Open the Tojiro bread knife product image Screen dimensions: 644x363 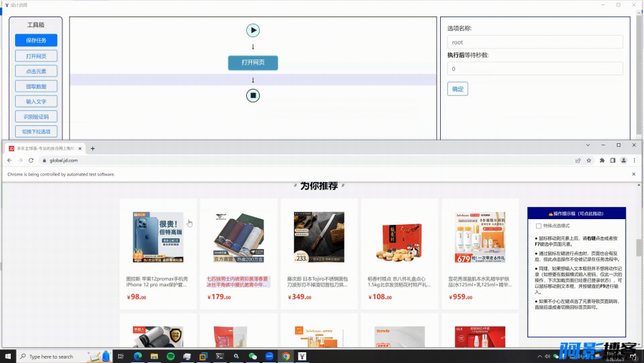click(319, 237)
